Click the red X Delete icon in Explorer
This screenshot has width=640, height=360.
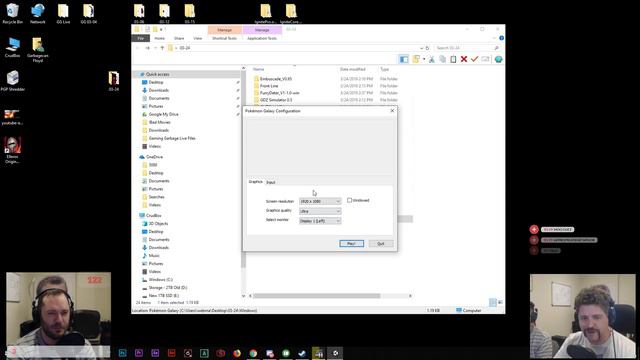pos(464,59)
